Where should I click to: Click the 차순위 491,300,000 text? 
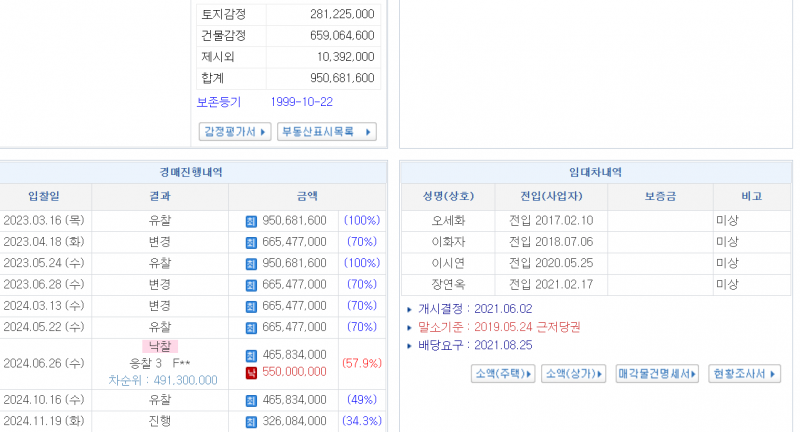163,381
